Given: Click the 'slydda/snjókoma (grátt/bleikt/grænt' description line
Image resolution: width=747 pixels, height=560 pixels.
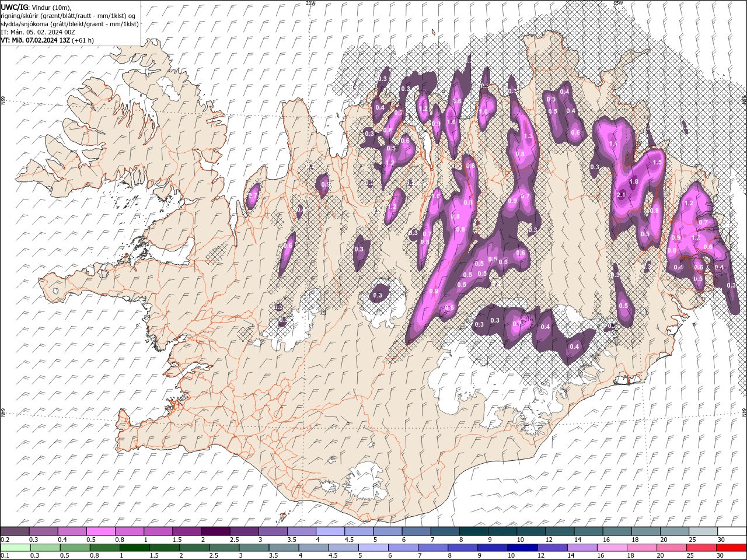Looking at the screenshot, I should [69, 24].
